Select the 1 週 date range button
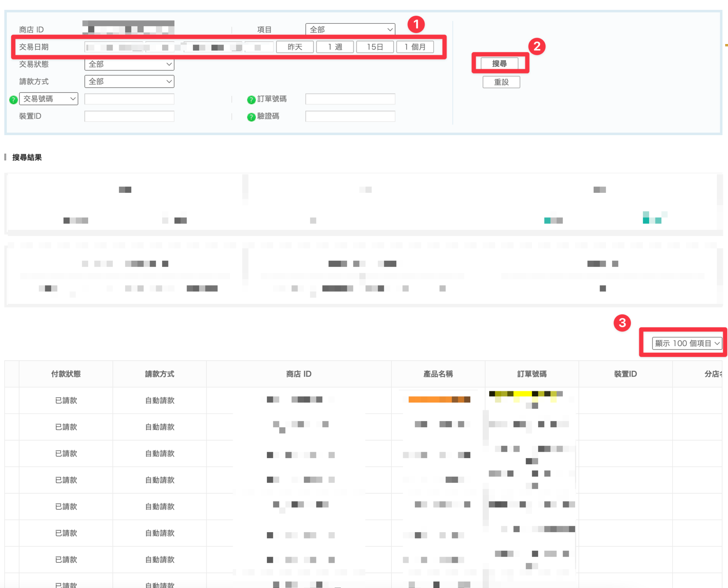Viewport: 728px width, 588px height. 335,47
